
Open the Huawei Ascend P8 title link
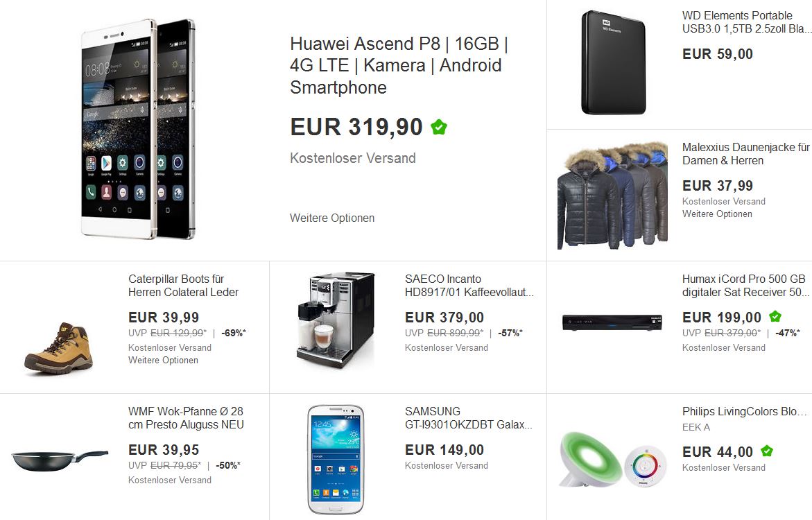point(399,65)
